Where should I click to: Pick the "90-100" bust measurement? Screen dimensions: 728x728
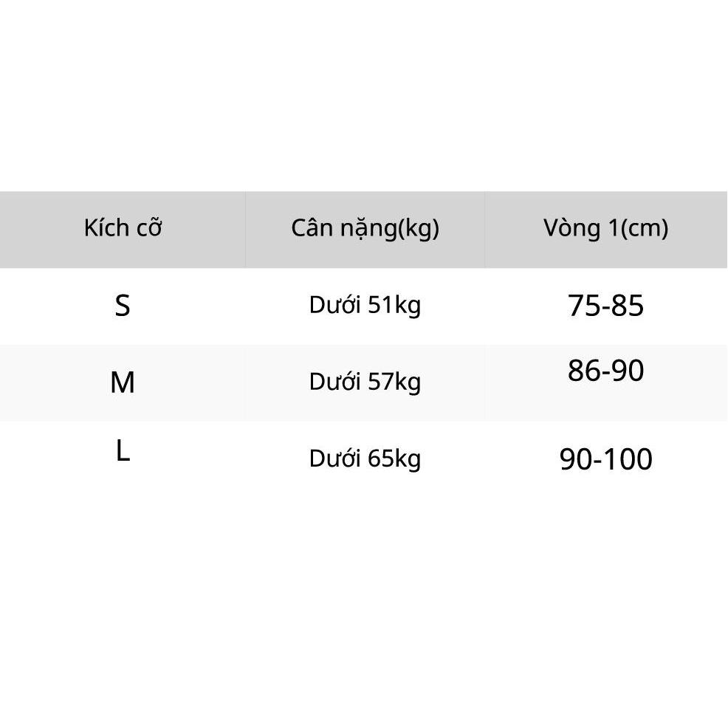(605, 459)
